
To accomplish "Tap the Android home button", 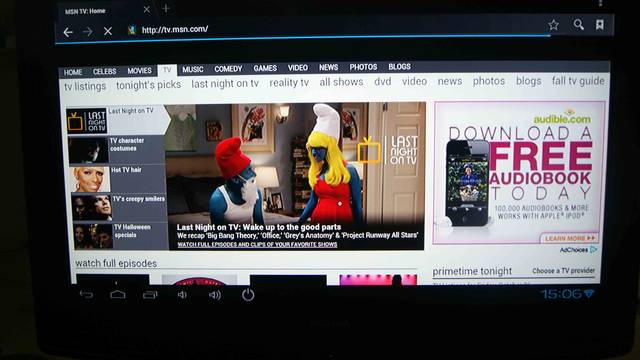I will (118, 294).
